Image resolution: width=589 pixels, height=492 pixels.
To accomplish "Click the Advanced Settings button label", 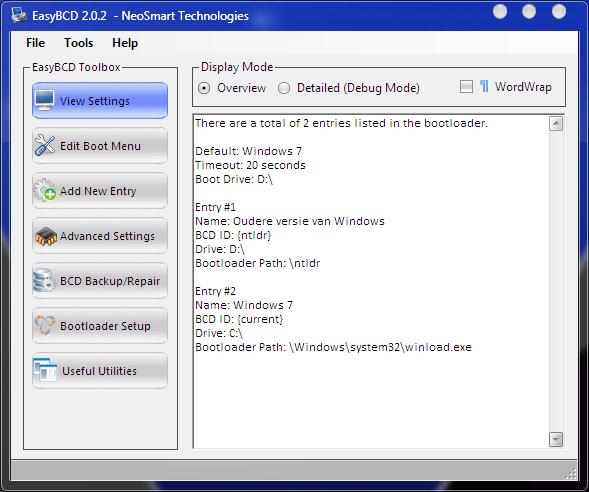I will click(107, 236).
